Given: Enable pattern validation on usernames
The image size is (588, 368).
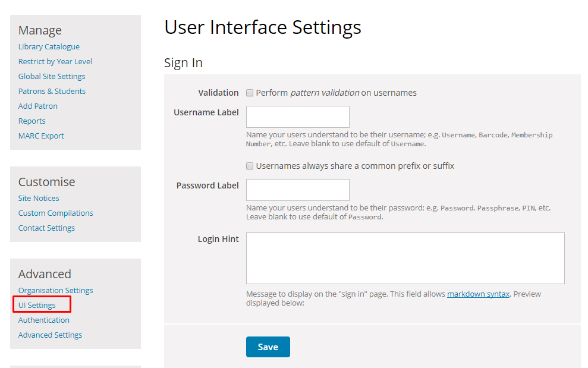Looking at the screenshot, I should pos(250,93).
